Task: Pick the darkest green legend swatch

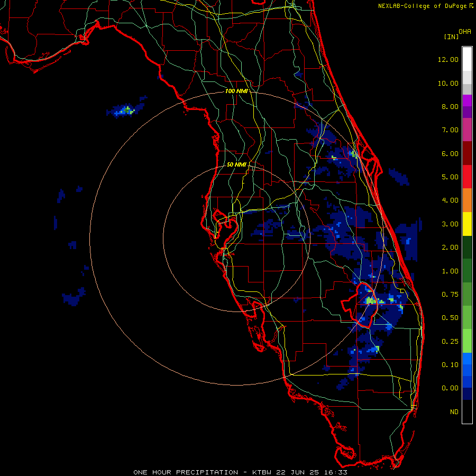Action: pyautogui.click(x=467, y=247)
